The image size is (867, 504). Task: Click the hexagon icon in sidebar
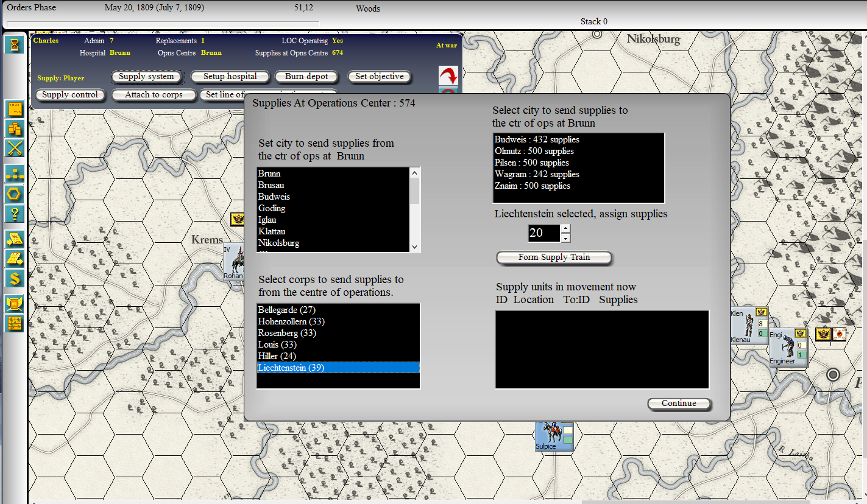(15, 194)
